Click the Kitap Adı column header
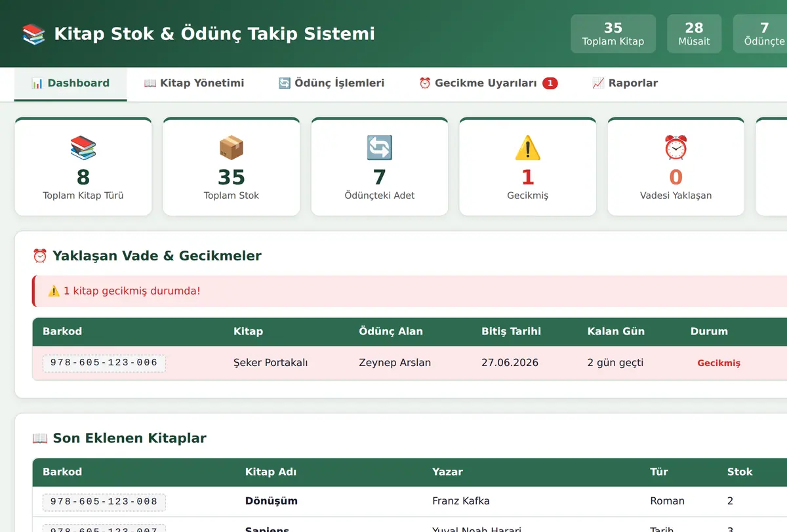This screenshot has width=787, height=532. click(x=271, y=472)
